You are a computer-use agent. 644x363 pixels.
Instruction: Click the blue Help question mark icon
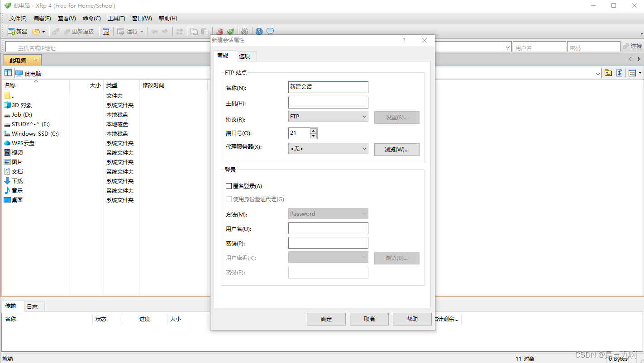258,31
